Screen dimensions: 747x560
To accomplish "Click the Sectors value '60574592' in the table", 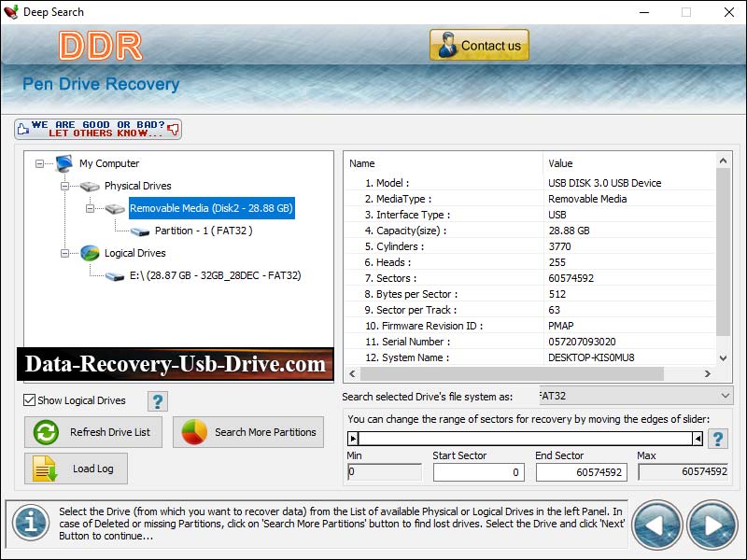I will 571,278.
